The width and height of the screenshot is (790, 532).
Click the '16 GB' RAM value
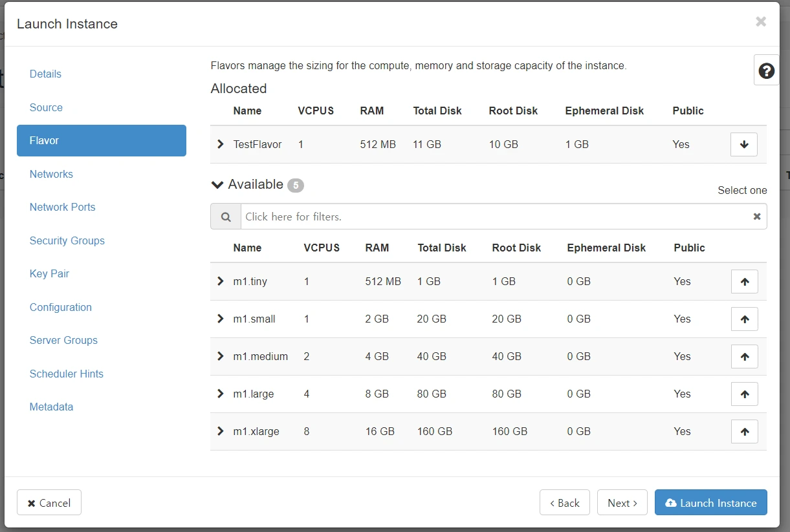click(380, 431)
